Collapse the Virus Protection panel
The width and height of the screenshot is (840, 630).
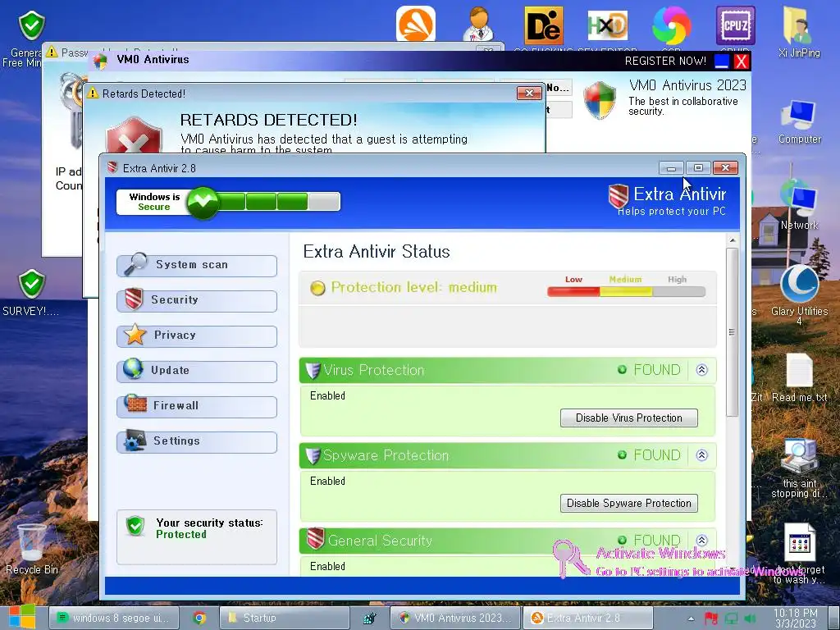(702, 370)
